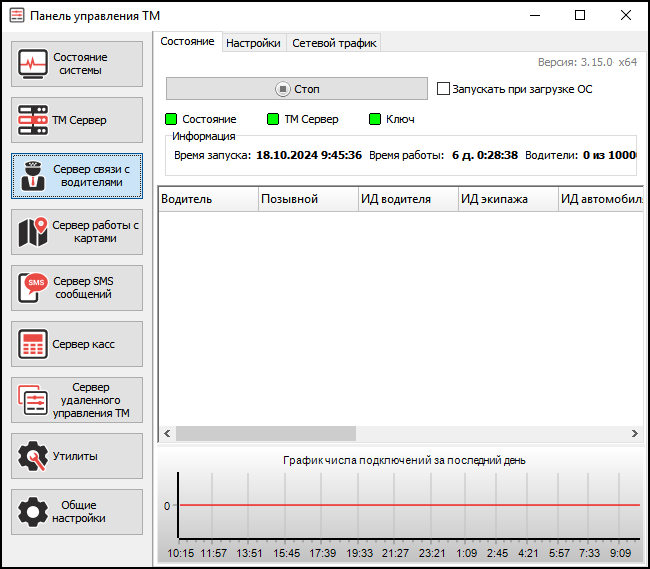Select the Состояние tab
The image size is (650, 569).
187,42
